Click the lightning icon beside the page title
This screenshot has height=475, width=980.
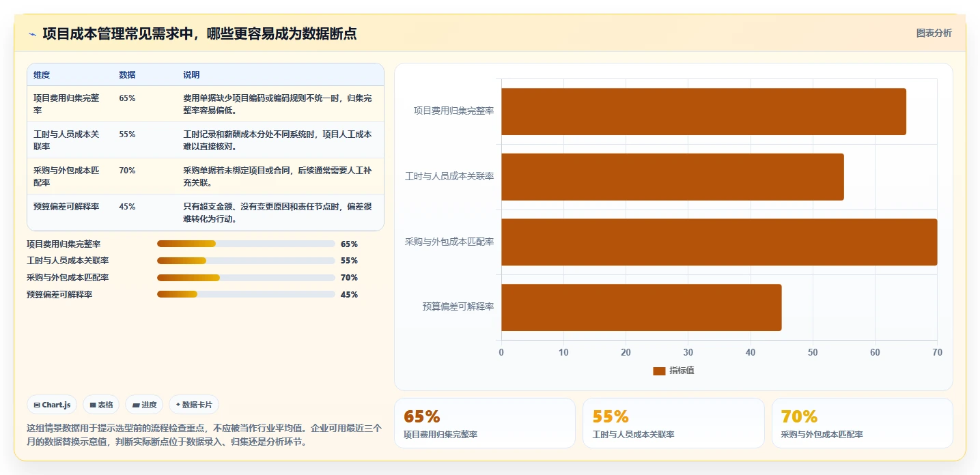32,34
